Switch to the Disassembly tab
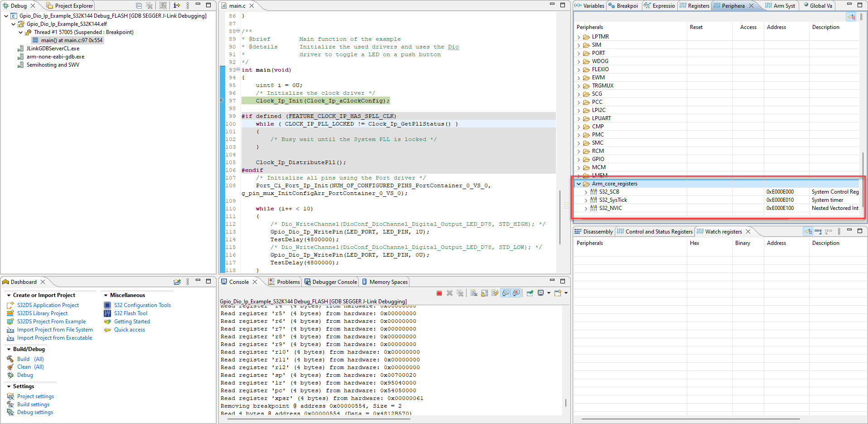Image resolution: width=868 pixels, height=424 pixels. [594, 231]
